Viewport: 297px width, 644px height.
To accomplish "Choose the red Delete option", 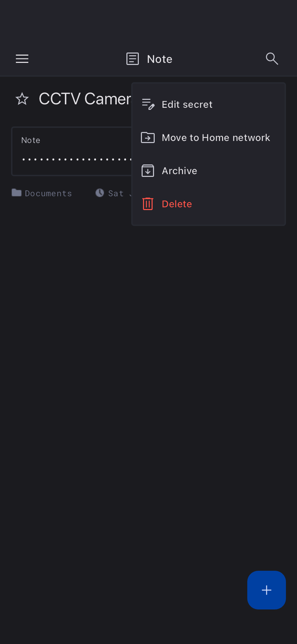I will [x=209, y=204].
